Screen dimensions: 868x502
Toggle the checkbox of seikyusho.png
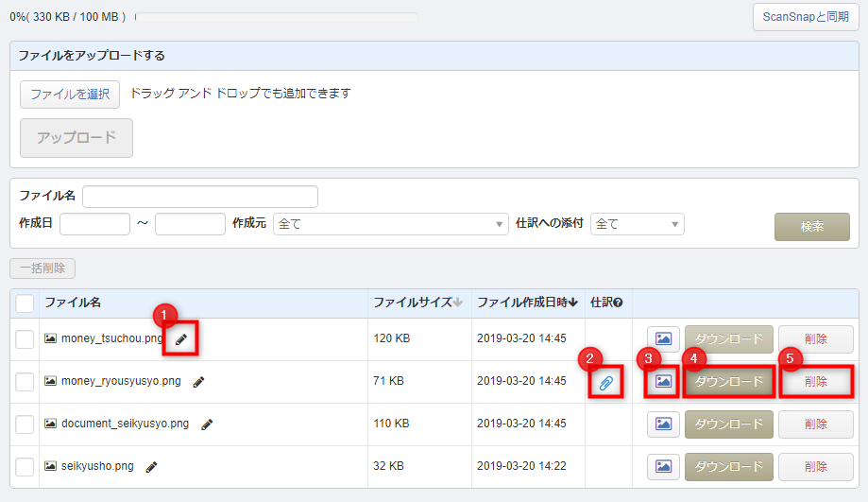tap(25, 467)
